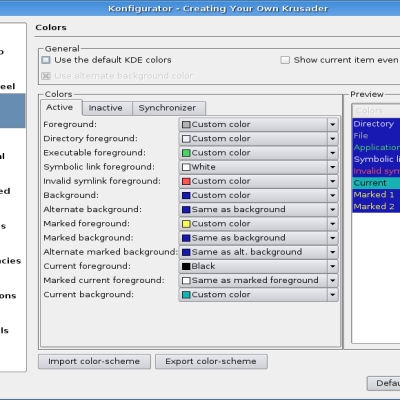Select the red Invalid symlink row in Preview
Screen dimensions: 400x400
[376, 171]
